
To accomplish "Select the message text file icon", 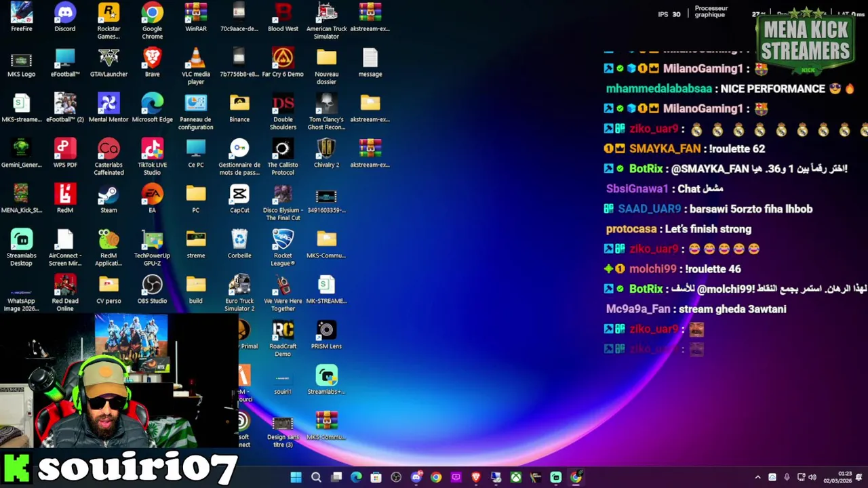I will click(x=370, y=62).
